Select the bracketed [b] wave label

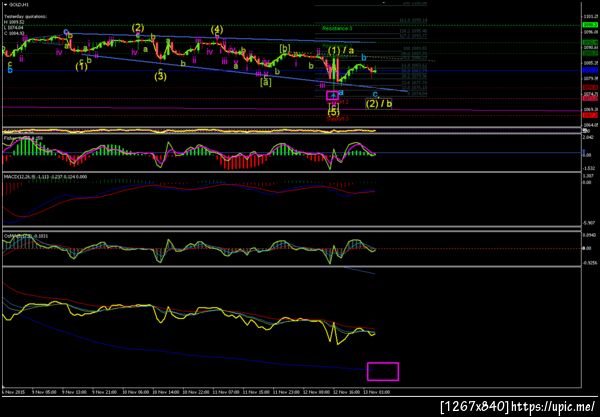point(285,49)
